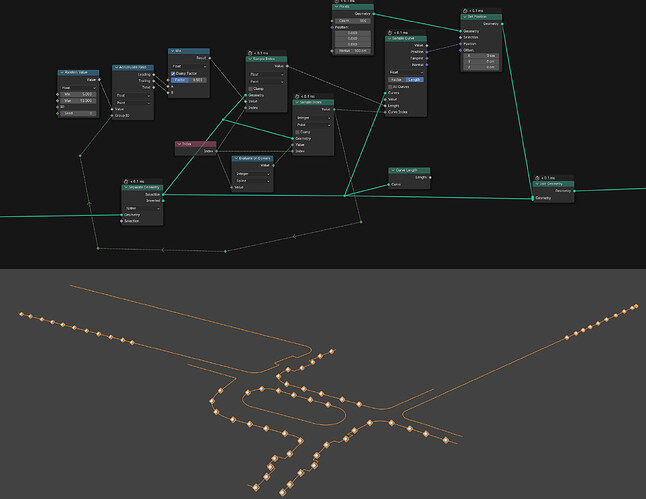The width and height of the screenshot is (646, 499).
Task: Click the Factor slider in the Mix node
Action: 189,80
